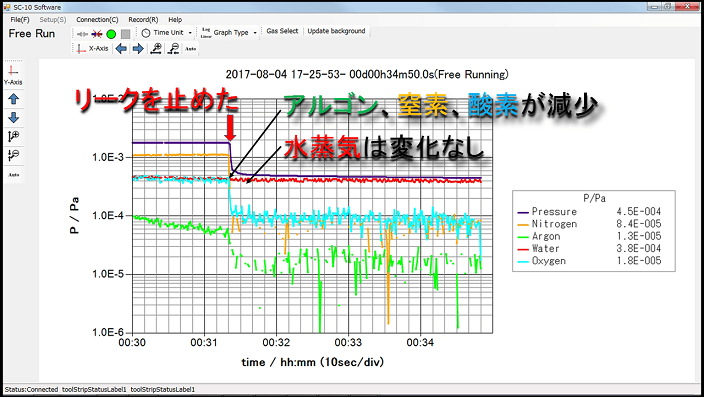Viewport: 704px width, 398px height.
Task: Click the gray stop square button
Action: point(126,34)
